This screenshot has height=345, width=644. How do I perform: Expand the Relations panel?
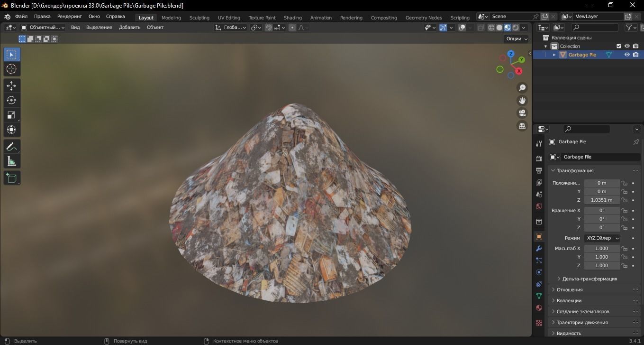coord(594,289)
